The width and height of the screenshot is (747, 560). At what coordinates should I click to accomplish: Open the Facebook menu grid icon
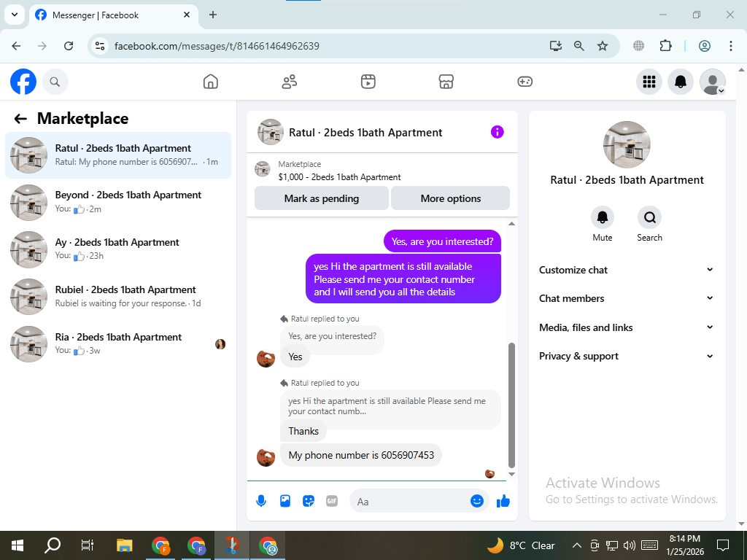tap(649, 82)
